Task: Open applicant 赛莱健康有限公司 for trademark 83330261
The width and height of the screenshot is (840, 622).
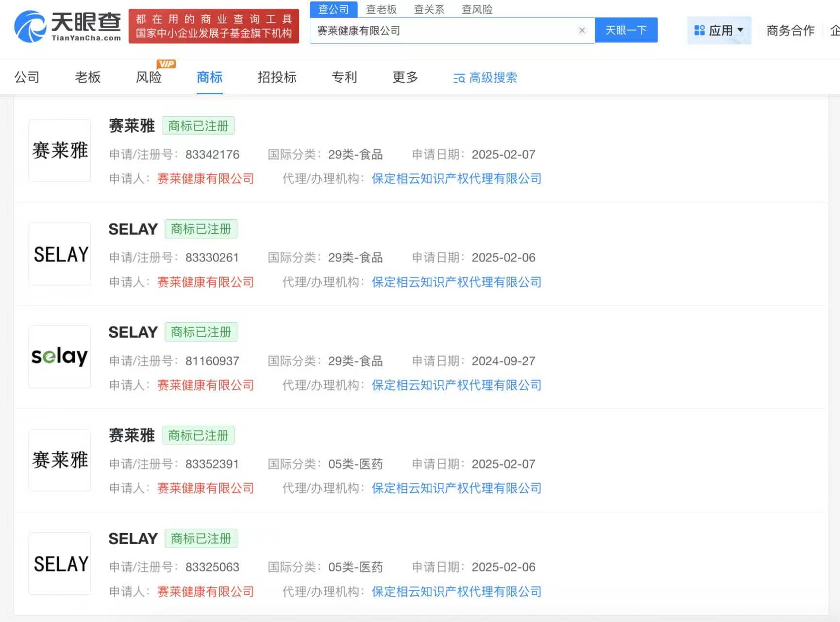Action: (205, 282)
